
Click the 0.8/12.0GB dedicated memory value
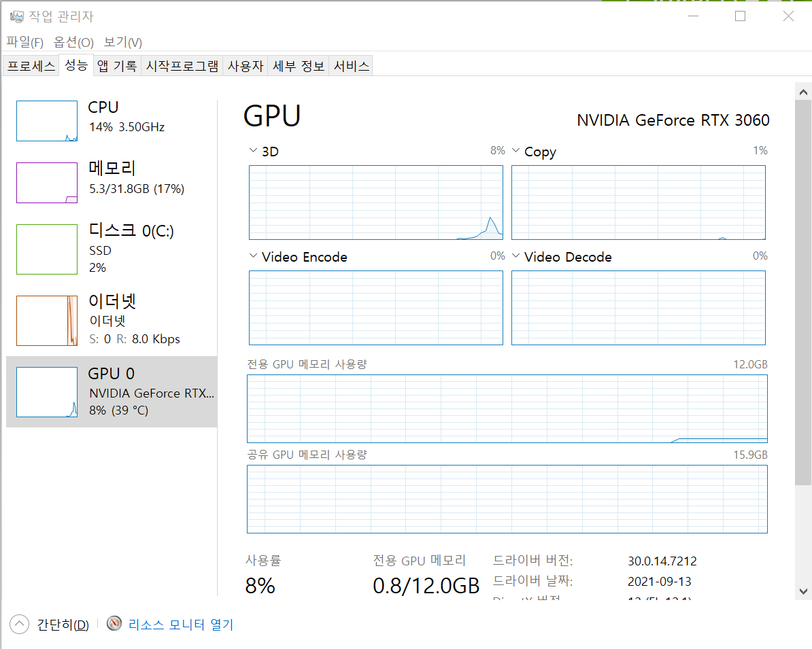click(426, 586)
